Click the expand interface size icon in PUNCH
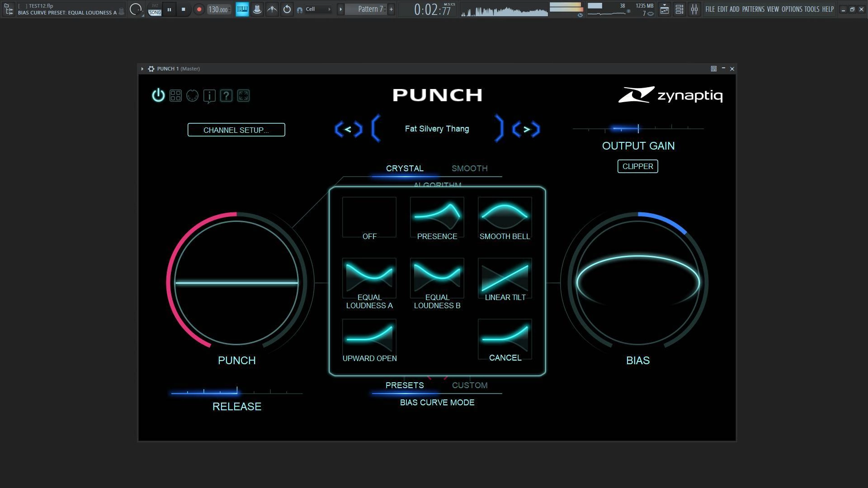This screenshot has width=868, height=488. [243, 95]
